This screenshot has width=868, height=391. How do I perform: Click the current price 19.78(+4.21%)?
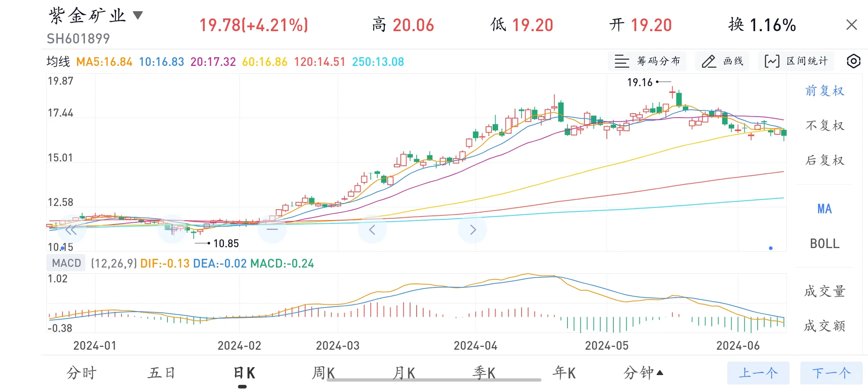[x=254, y=25]
